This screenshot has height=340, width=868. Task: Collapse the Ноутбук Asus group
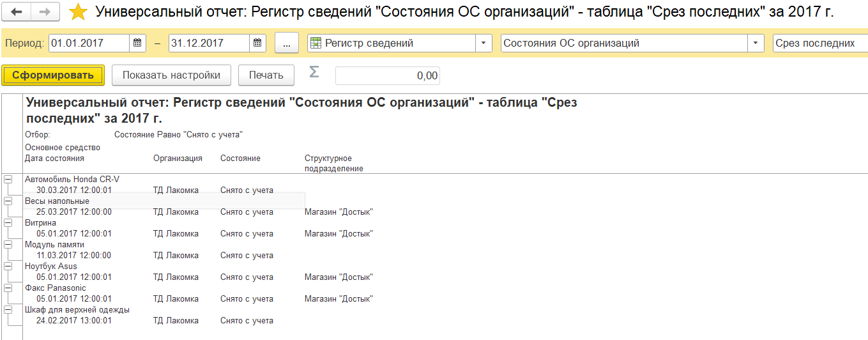pyautogui.click(x=8, y=267)
